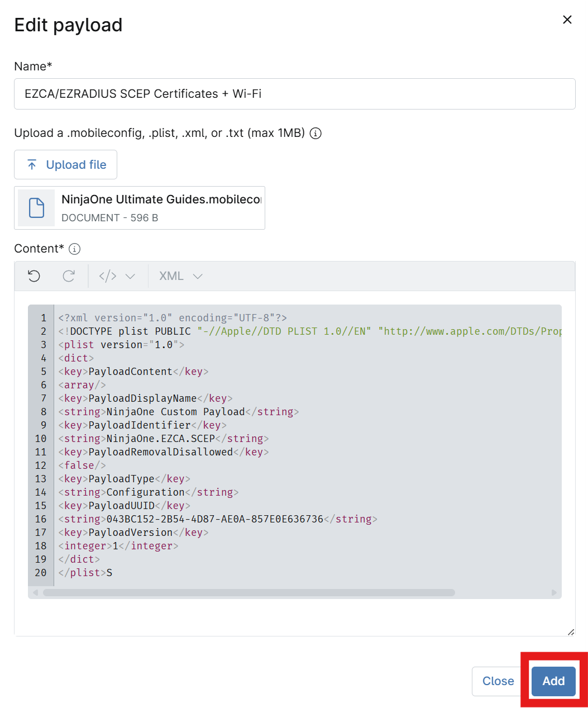The width and height of the screenshot is (588, 708).
Task: Open the XML language dropdown
Action: (180, 276)
